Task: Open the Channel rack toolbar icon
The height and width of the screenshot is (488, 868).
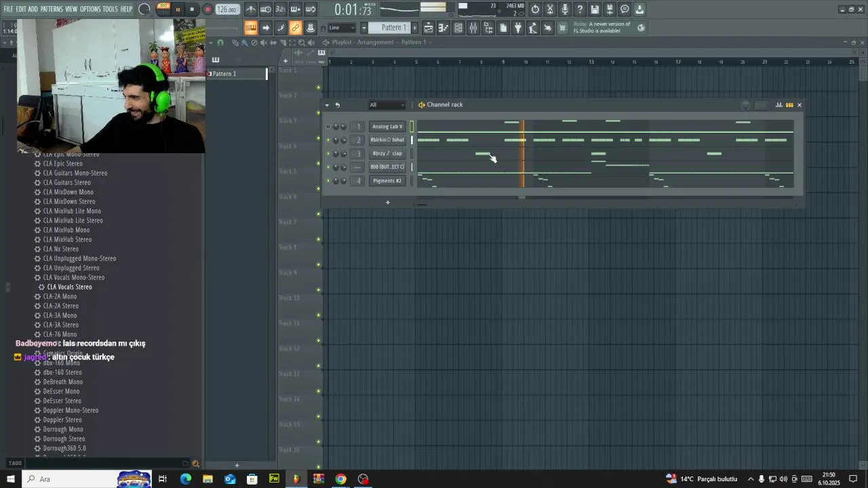Action: 458,28
